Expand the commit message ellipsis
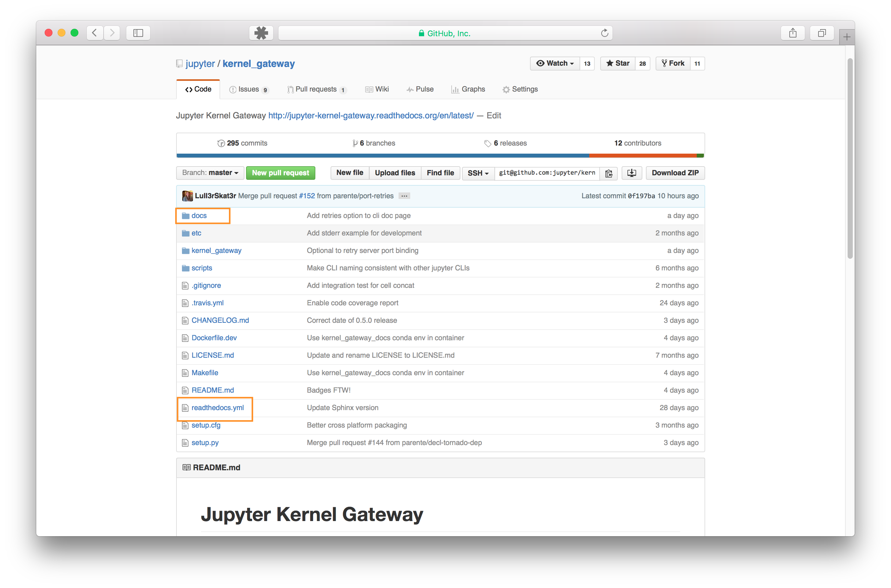This screenshot has height=588, width=891. tap(404, 196)
